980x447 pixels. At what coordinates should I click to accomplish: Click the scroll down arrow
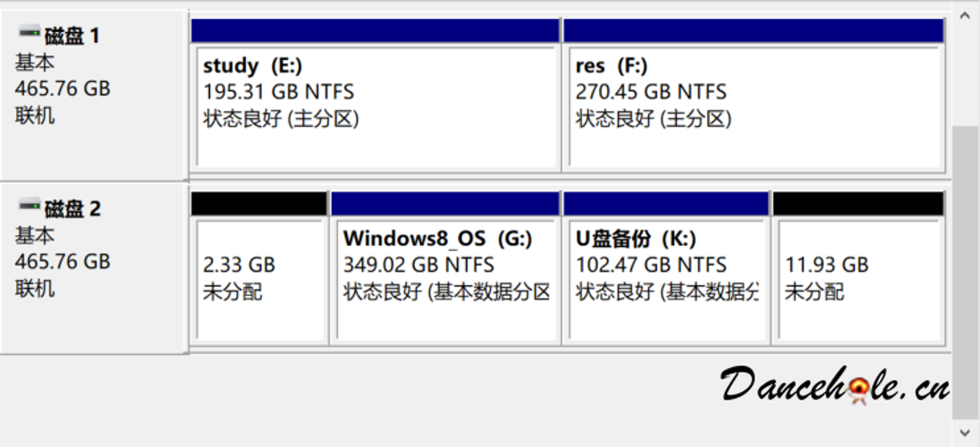(965, 433)
